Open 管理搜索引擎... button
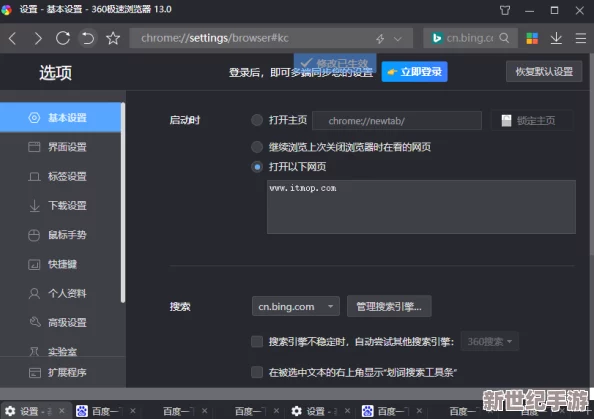Image resolution: width=594 pixels, height=419 pixels. (389, 306)
